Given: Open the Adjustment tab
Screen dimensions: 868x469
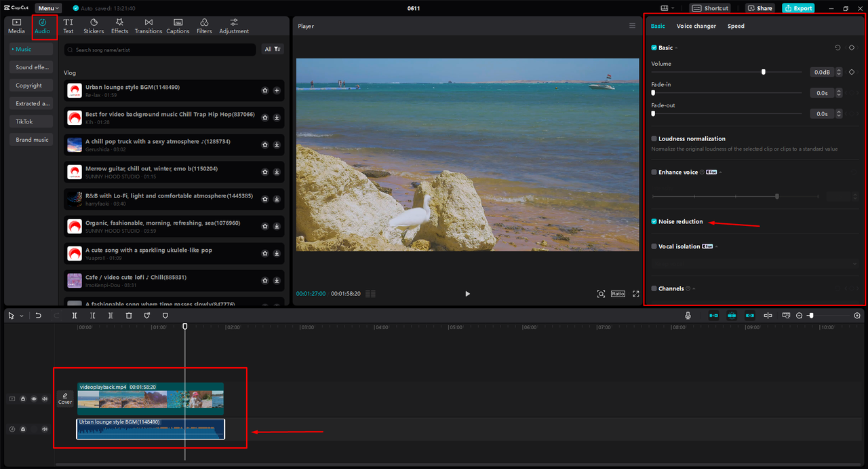Looking at the screenshot, I should (x=234, y=26).
